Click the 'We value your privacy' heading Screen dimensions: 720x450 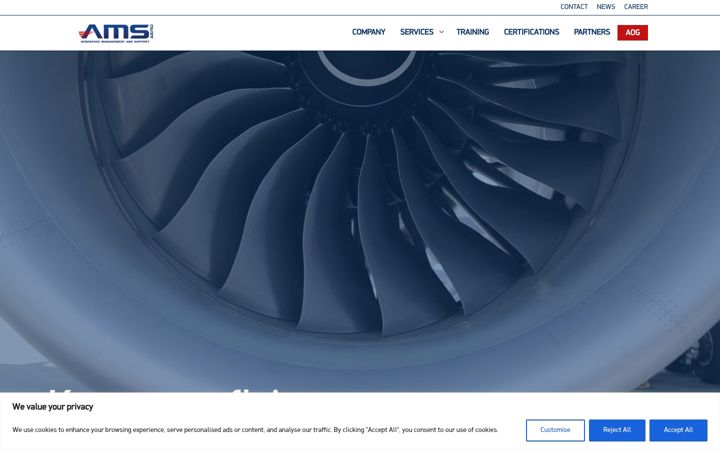point(52,407)
